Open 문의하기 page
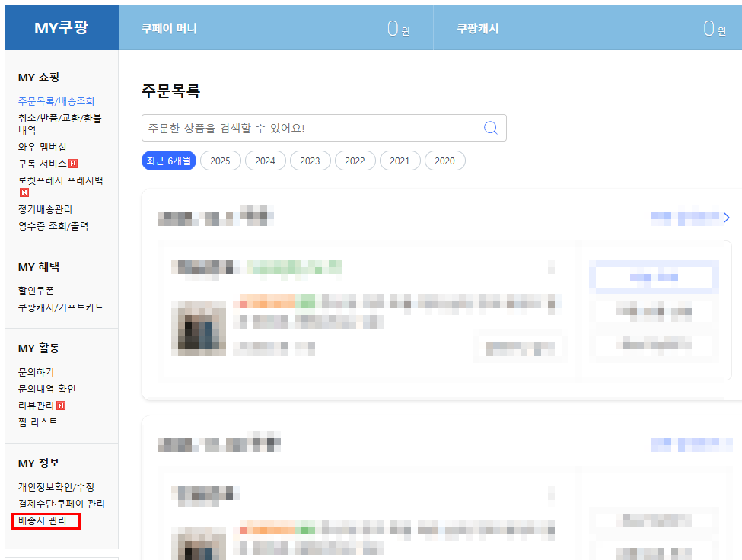The width and height of the screenshot is (742, 560). 36,372
